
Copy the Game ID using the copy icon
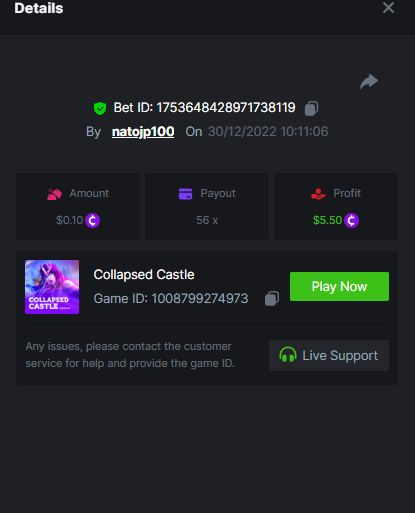(272, 298)
